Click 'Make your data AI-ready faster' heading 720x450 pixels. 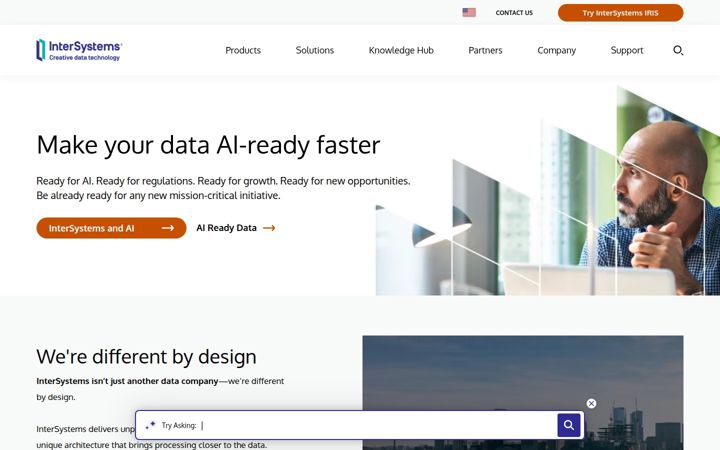(x=208, y=145)
